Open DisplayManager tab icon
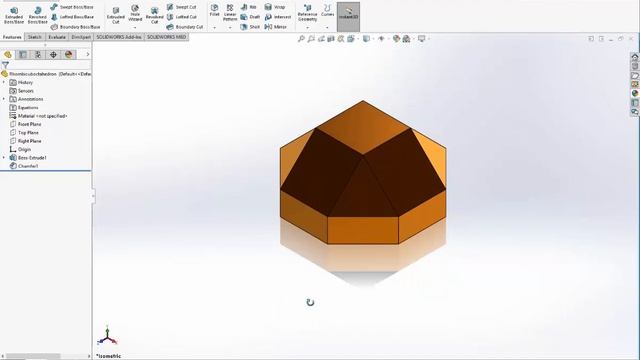The height and width of the screenshot is (360, 640). (68, 54)
